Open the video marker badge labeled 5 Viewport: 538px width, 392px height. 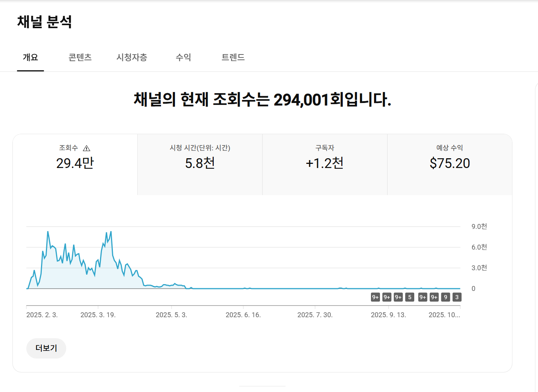click(x=410, y=297)
